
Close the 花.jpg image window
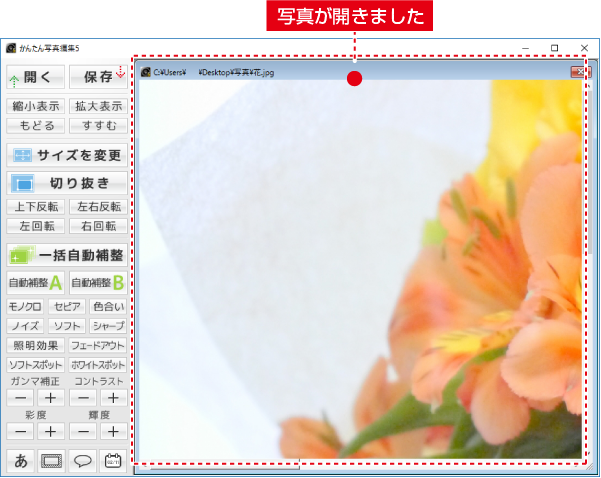coord(578,72)
